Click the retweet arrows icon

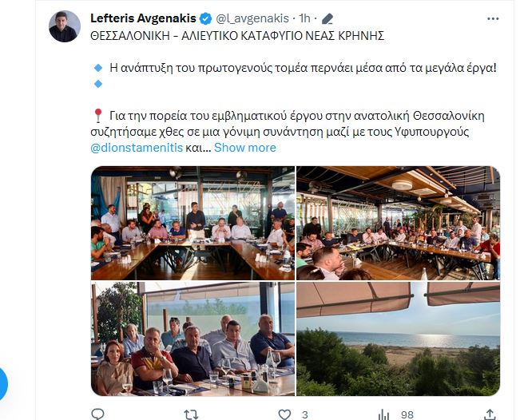191,414
